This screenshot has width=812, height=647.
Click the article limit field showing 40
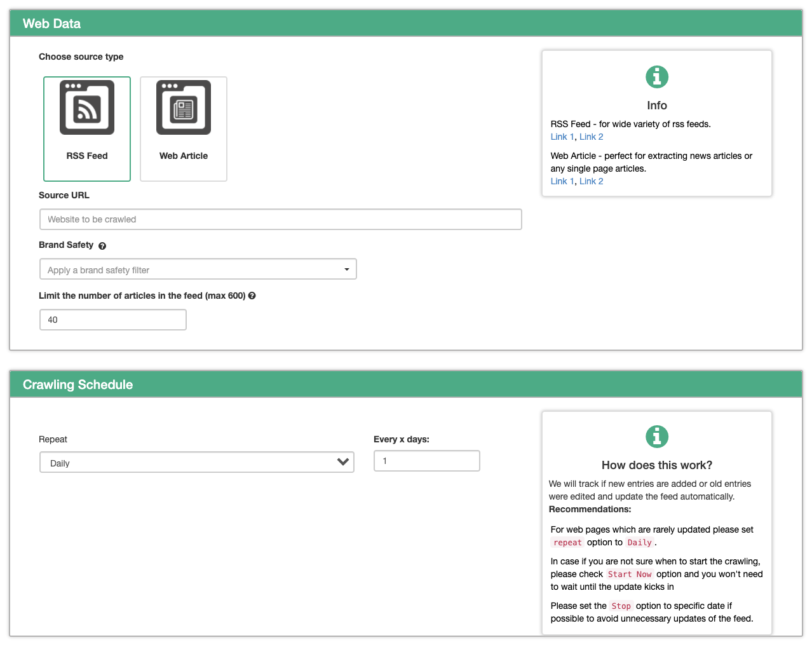click(x=113, y=320)
